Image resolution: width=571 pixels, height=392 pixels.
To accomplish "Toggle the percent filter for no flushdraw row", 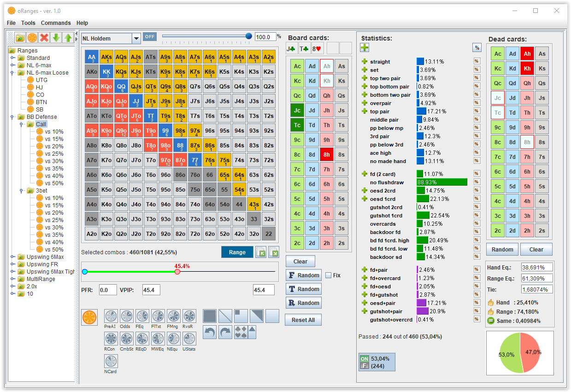I will click(x=477, y=182).
